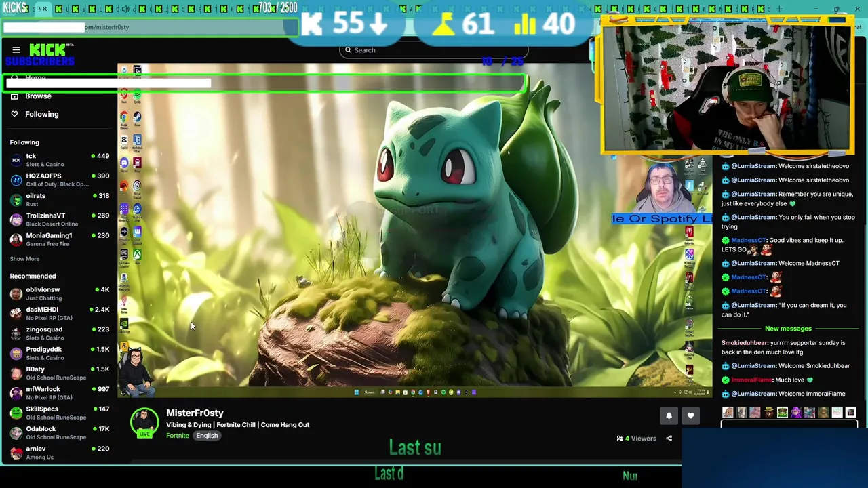Click oilrats channel avatar
The width and height of the screenshot is (868, 488).
(x=16, y=199)
